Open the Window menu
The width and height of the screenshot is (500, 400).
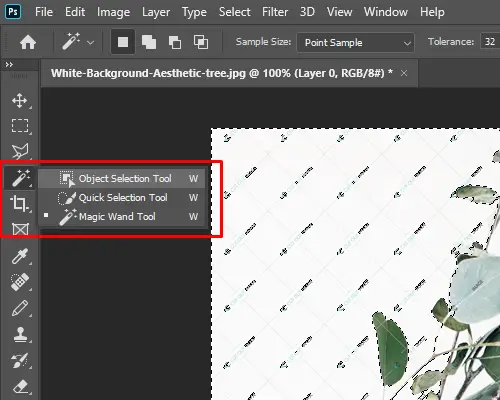pos(385,12)
